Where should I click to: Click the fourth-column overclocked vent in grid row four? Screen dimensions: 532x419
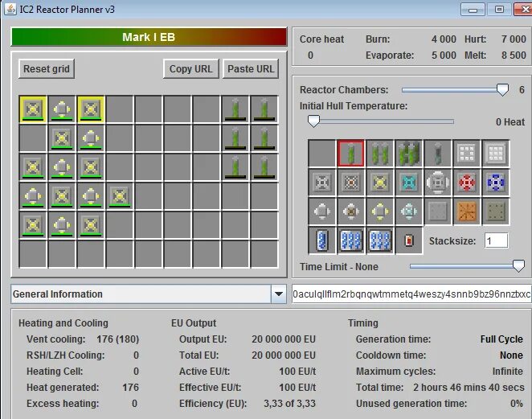pos(120,196)
